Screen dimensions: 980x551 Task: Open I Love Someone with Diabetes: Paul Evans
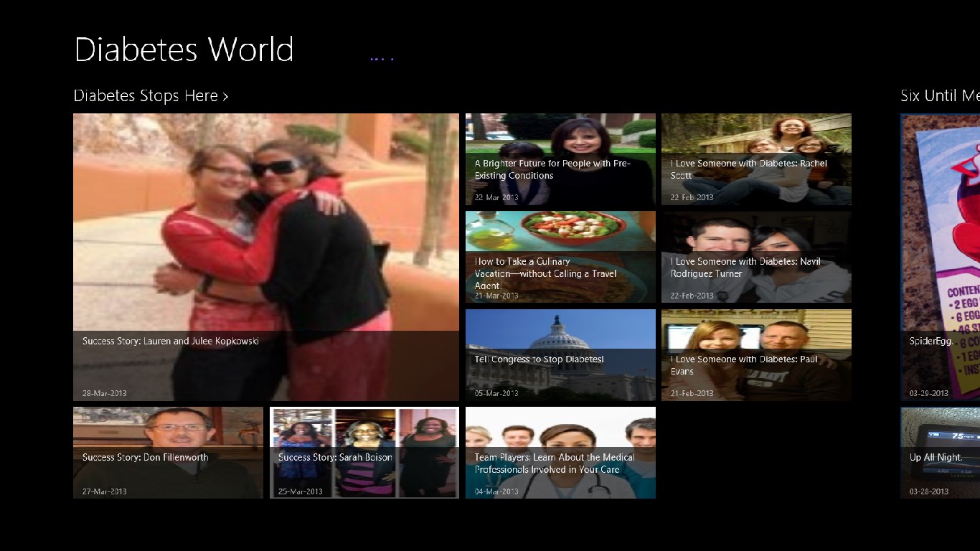(756, 354)
